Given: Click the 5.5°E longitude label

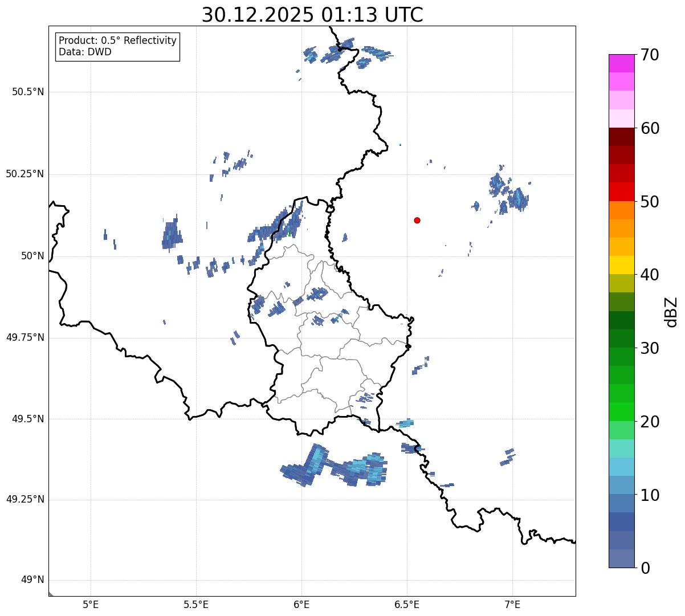Looking at the screenshot, I should 196,604.
